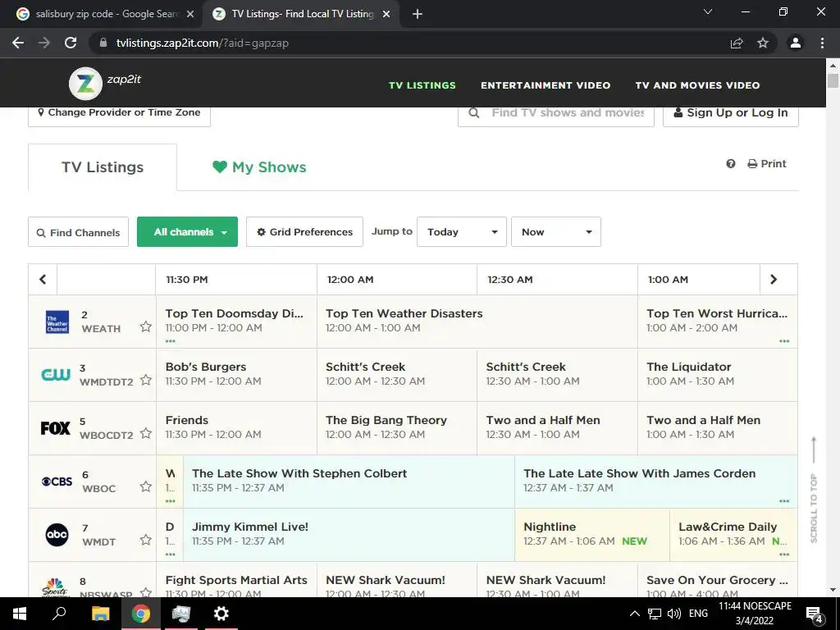Click the page vertical scrollbar thumb
Screen dimensions: 840x630
pyautogui.click(x=833, y=81)
